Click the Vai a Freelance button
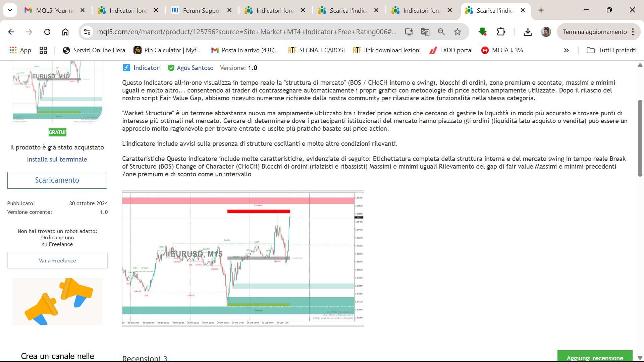This screenshot has width=644, height=362. tap(57, 260)
